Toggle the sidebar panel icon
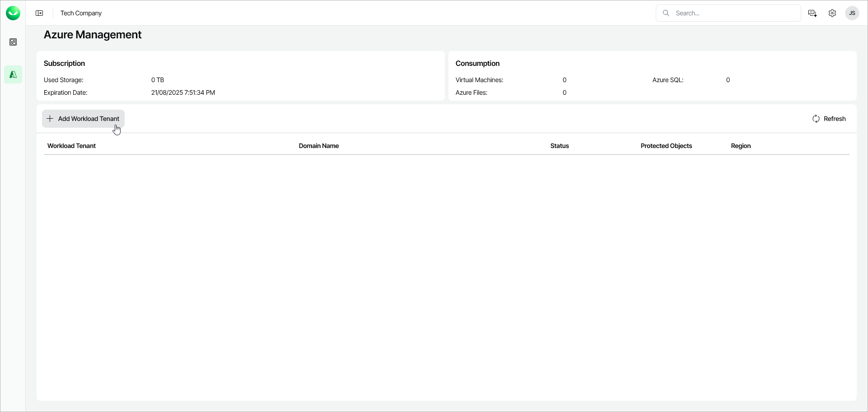This screenshot has width=868, height=412. 39,13
